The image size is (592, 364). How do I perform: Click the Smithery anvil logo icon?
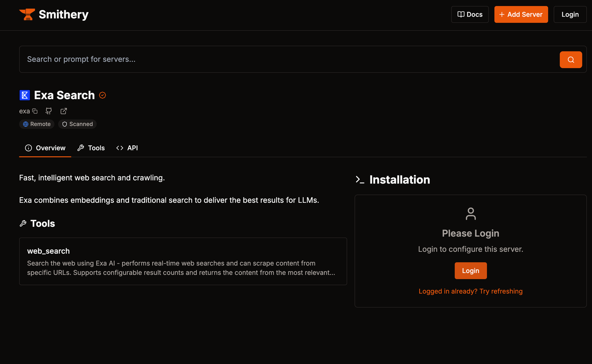pos(27,14)
